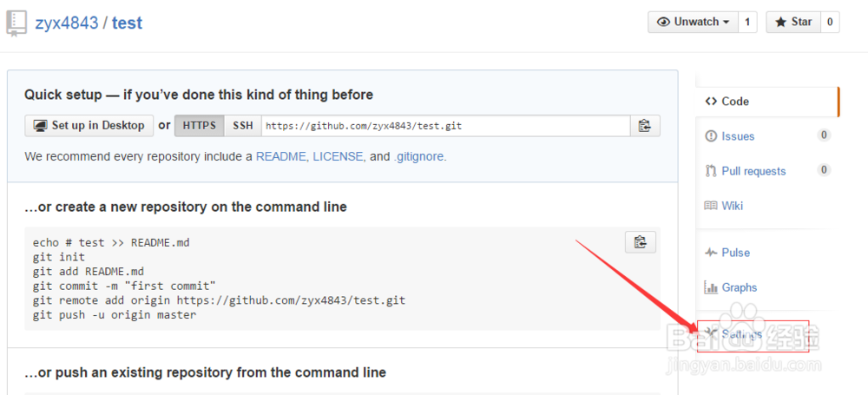This screenshot has height=395, width=868.
Task: Copy the new repository commands clipboard icon
Action: [x=641, y=242]
